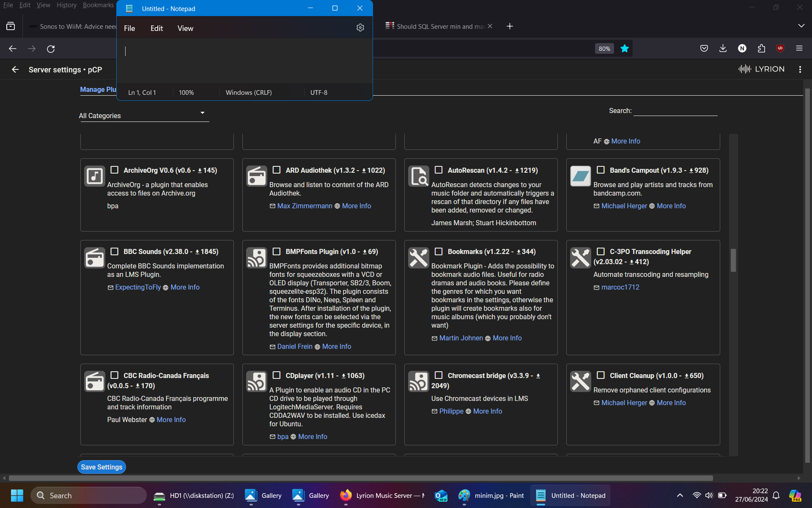Open Firefox History menu

click(66, 5)
